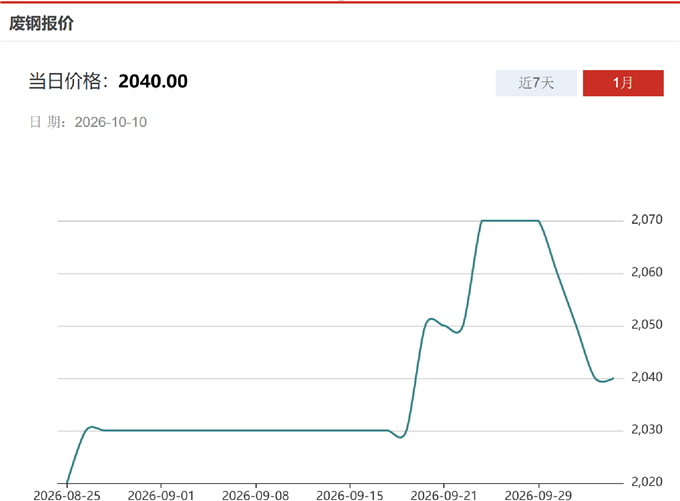
Task: Switch chart to 近7天 view
Action: click(x=536, y=83)
